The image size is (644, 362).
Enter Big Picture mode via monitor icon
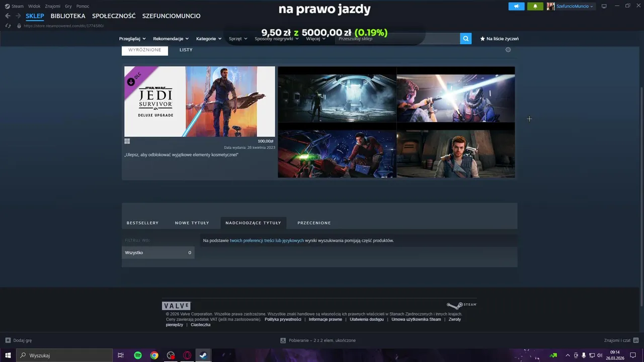point(604,6)
